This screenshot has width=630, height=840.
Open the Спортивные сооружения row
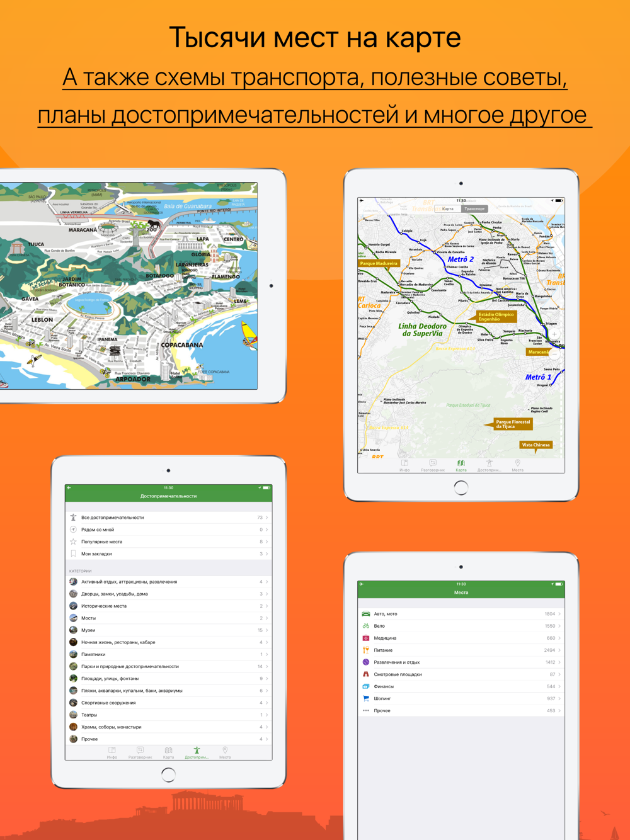(x=168, y=703)
